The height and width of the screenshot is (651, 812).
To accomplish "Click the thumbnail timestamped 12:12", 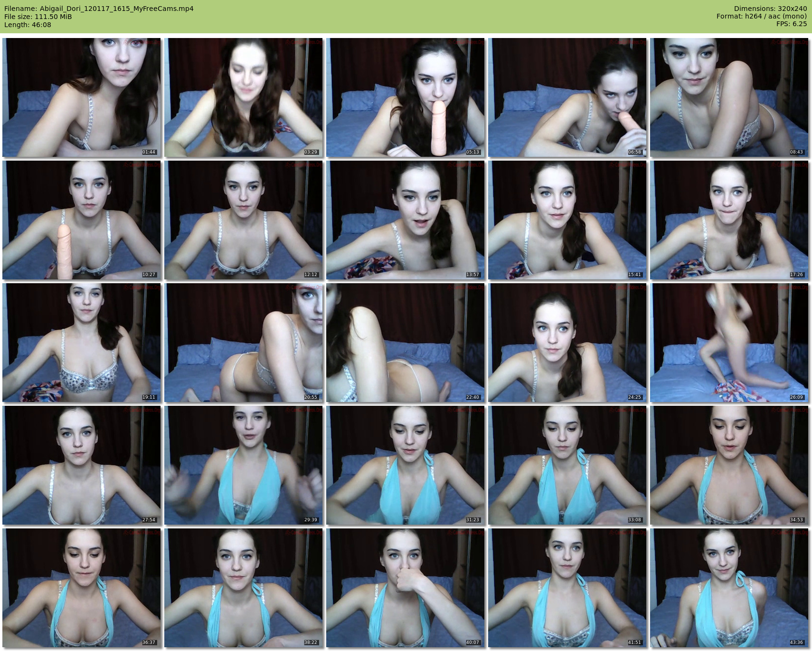I will point(244,220).
